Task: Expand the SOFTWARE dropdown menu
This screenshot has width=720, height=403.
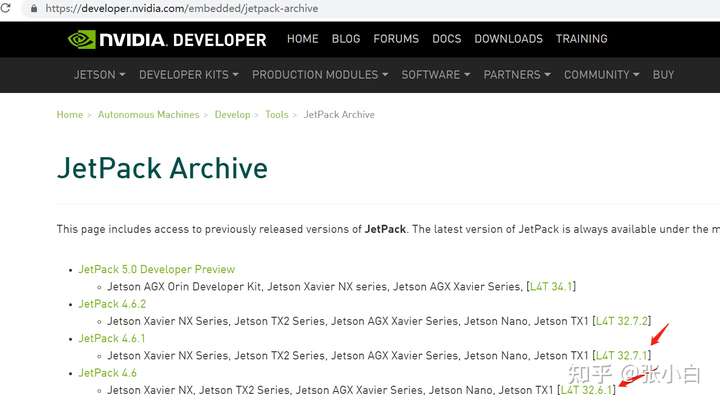Action: [435, 75]
